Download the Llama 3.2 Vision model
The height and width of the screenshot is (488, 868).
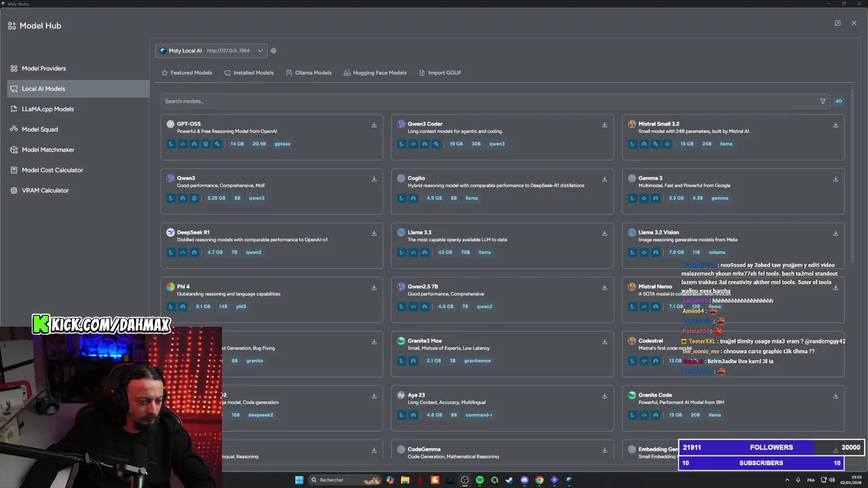point(835,233)
